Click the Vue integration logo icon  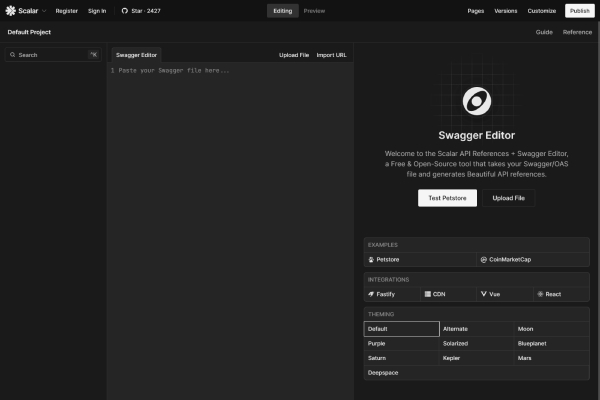click(484, 294)
